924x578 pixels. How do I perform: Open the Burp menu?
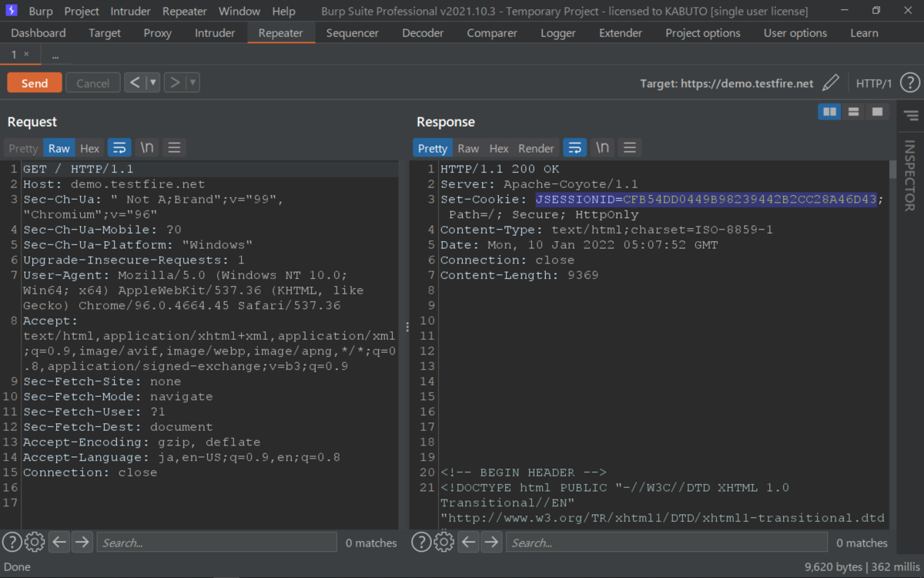tap(41, 11)
